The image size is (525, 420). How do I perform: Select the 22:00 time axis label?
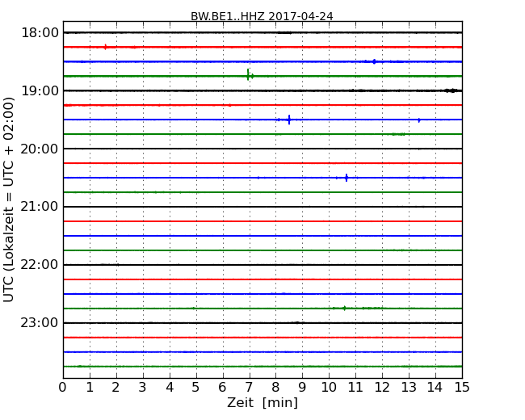tap(40, 265)
